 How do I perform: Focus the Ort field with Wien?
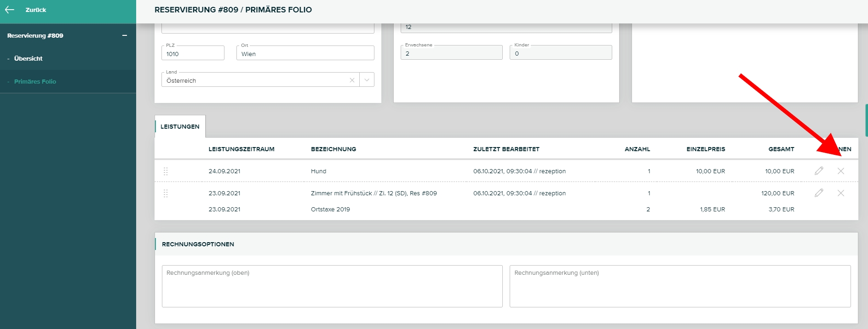point(305,54)
